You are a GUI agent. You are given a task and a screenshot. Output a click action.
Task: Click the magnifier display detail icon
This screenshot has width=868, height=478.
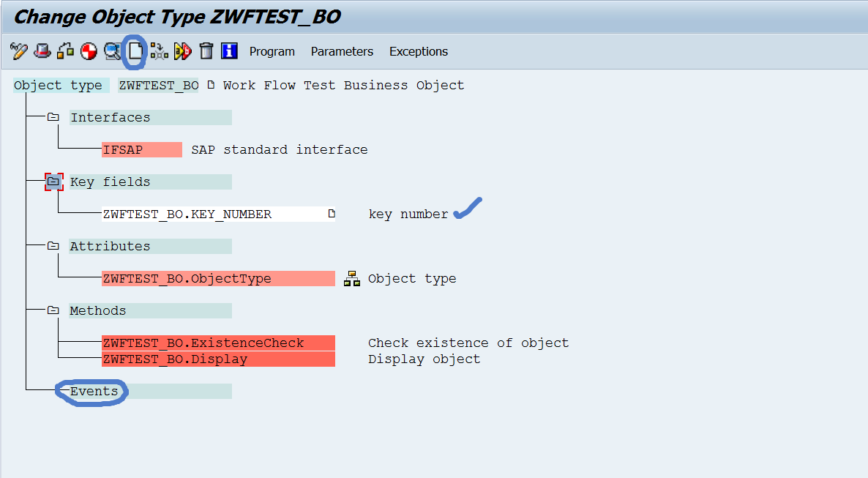tap(113, 51)
